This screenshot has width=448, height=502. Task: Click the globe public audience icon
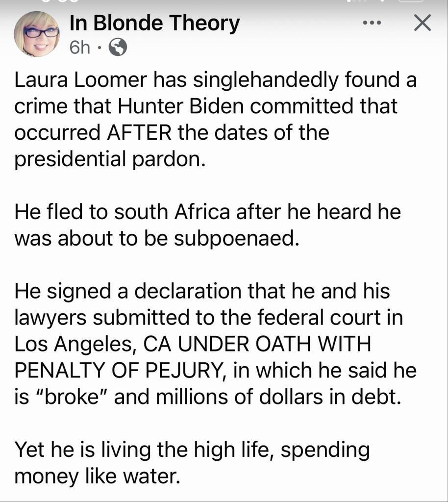118,48
